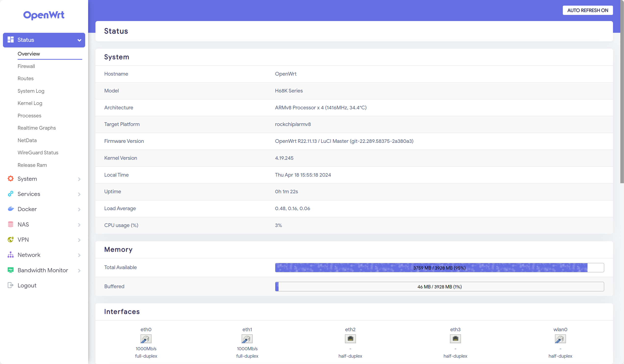Expand the Network menu chevron
The image size is (624, 364).
(79, 255)
